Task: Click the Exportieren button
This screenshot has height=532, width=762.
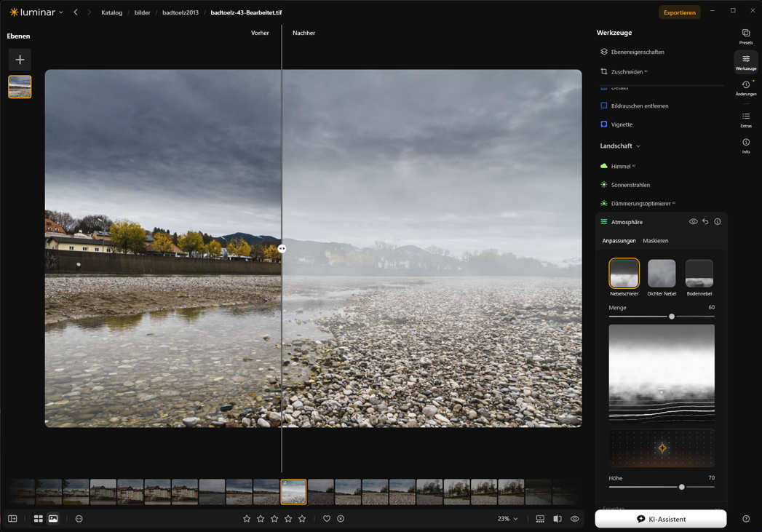Action: 679,12
